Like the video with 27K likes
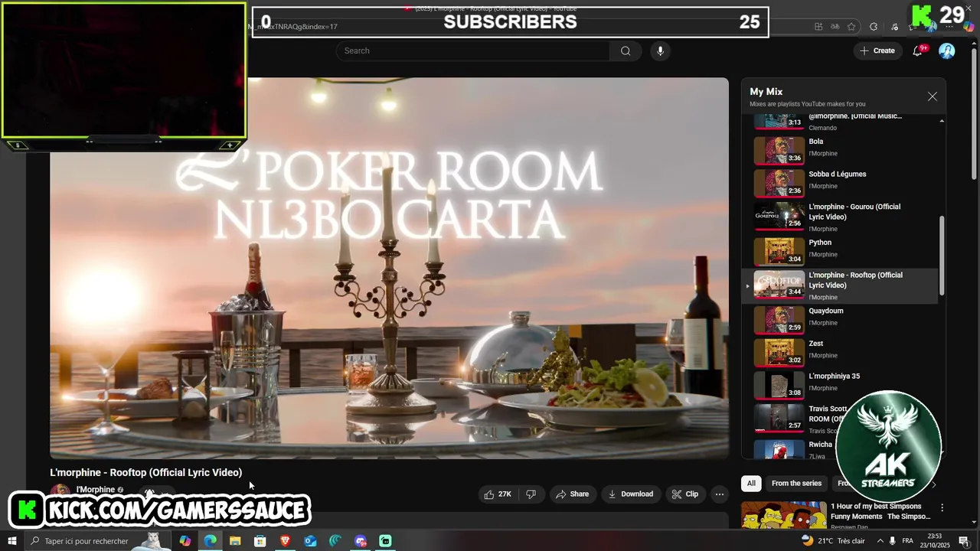 point(497,494)
